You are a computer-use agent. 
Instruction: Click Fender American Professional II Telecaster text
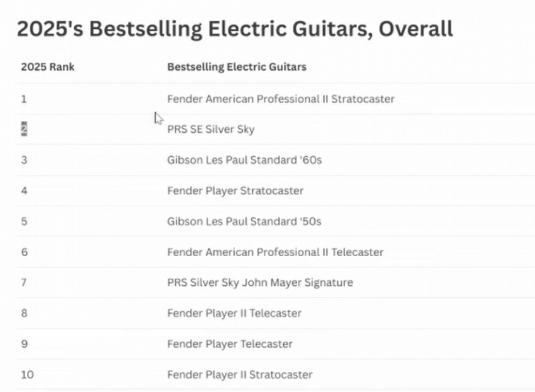click(x=275, y=252)
